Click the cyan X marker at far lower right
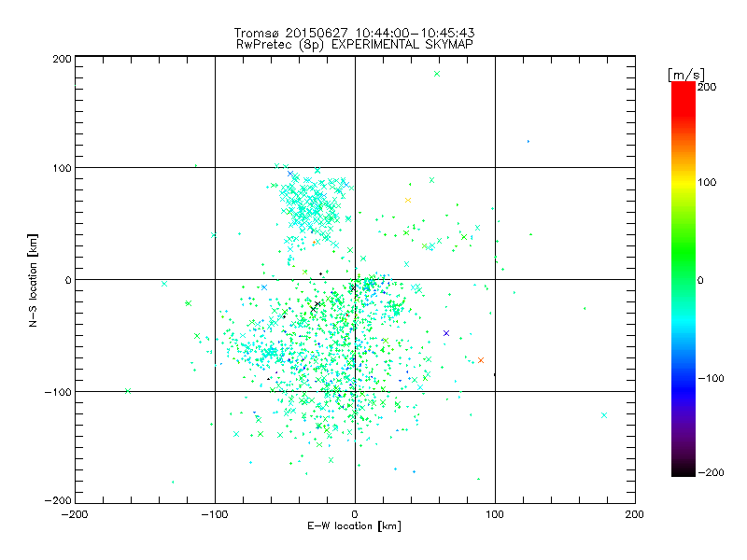Viewport: 747px width, 560px height. (x=604, y=415)
